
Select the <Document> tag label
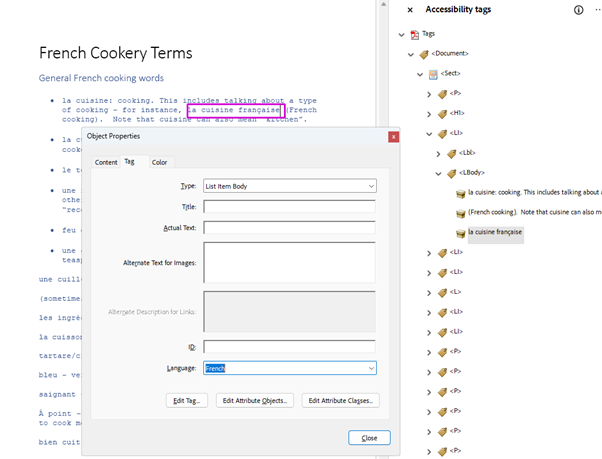(450, 53)
